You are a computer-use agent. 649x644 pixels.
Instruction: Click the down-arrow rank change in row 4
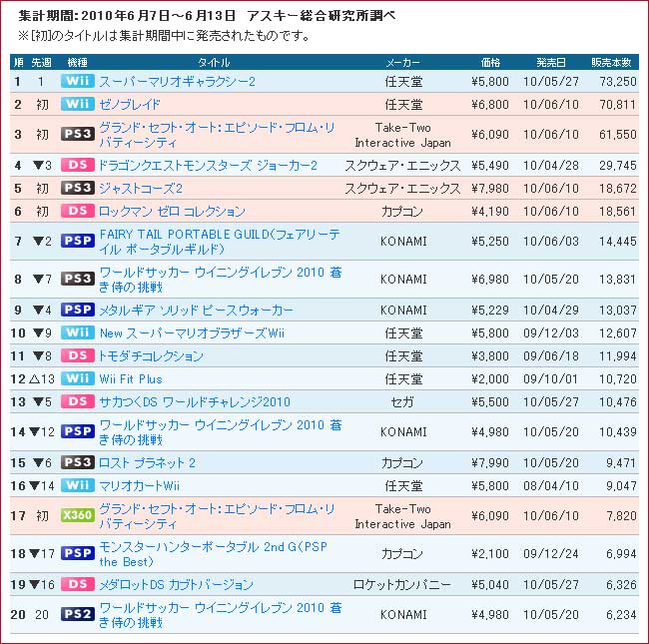[x=42, y=165]
